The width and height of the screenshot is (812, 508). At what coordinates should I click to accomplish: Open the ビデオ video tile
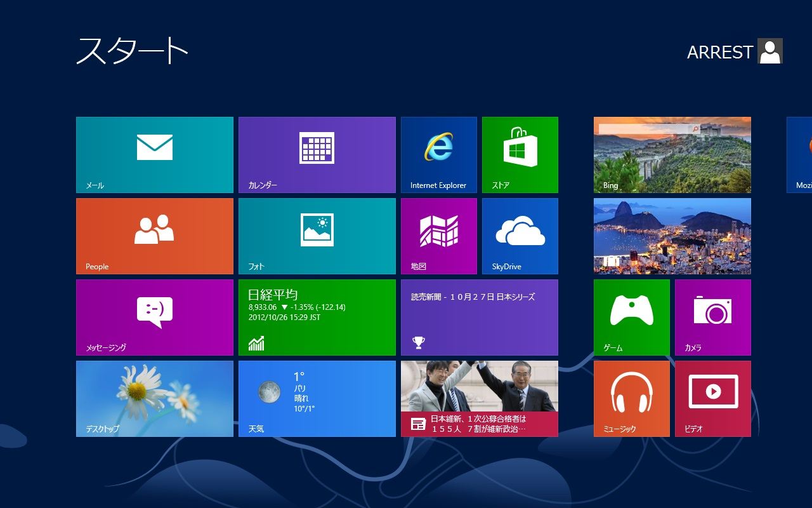coord(713,399)
